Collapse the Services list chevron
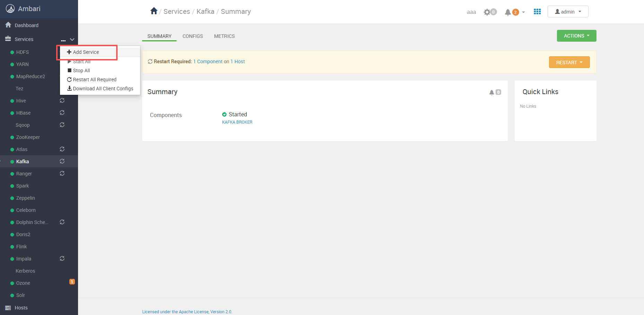 click(72, 40)
